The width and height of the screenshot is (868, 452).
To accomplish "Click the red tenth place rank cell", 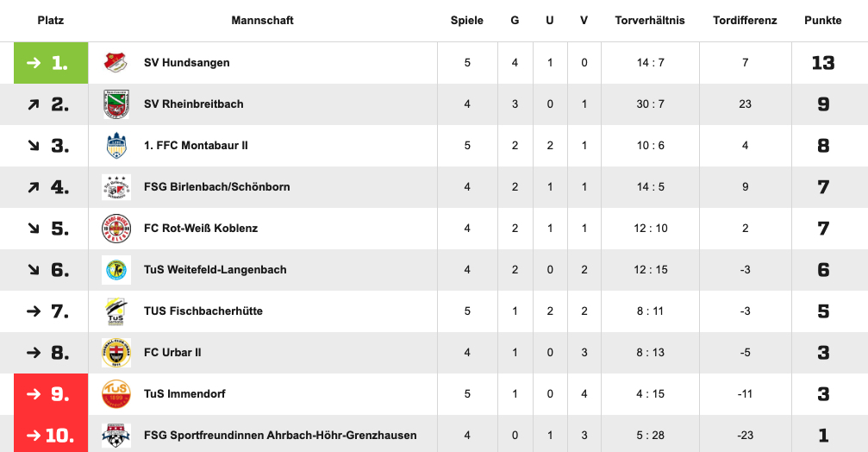I will pos(51,434).
